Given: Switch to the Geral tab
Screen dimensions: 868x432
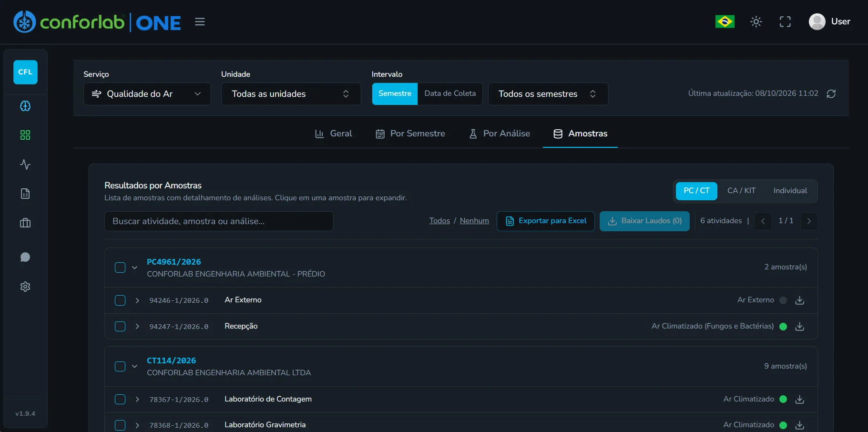Looking at the screenshot, I should click(x=334, y=134).
